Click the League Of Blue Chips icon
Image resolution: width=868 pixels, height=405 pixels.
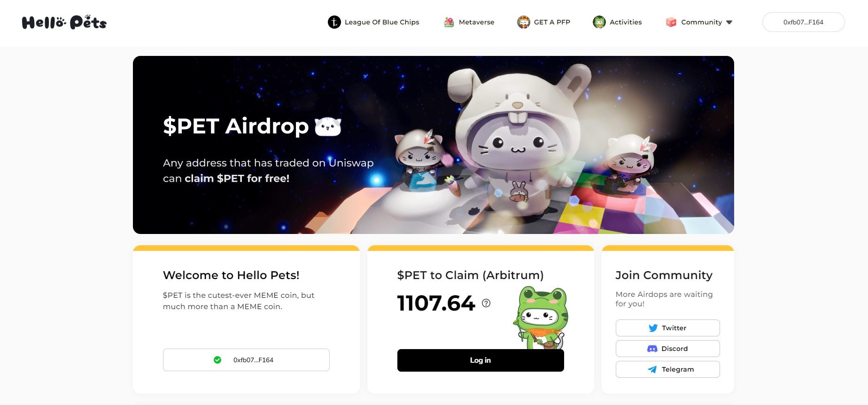(334, 22)
